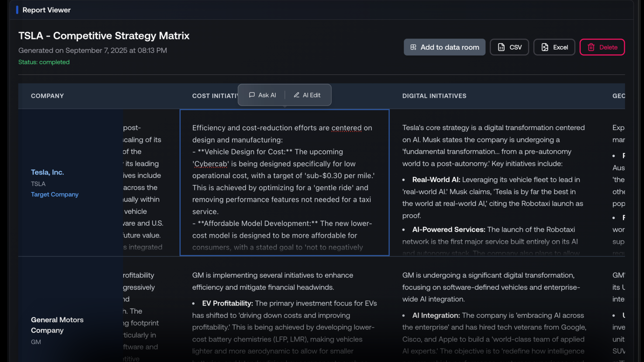Image resolution: width=644 pixels, height=362 pixels.
Task: Download the report as Excel
Action: 554,47
